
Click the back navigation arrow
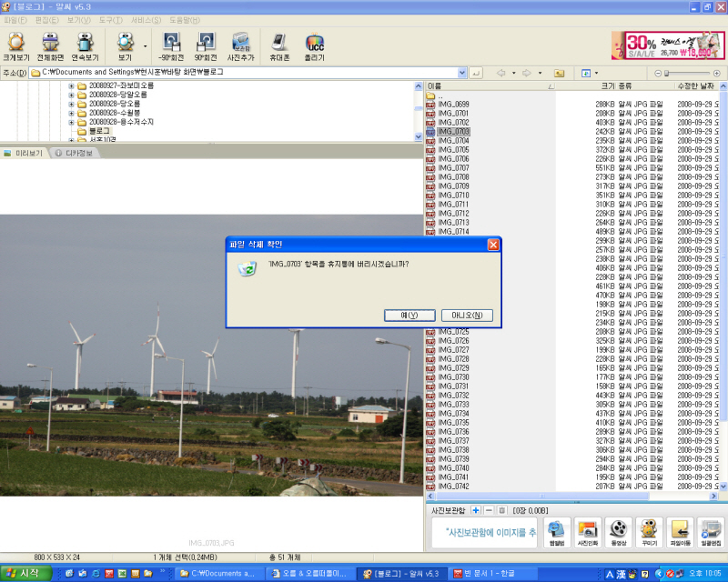click(501, 73)
